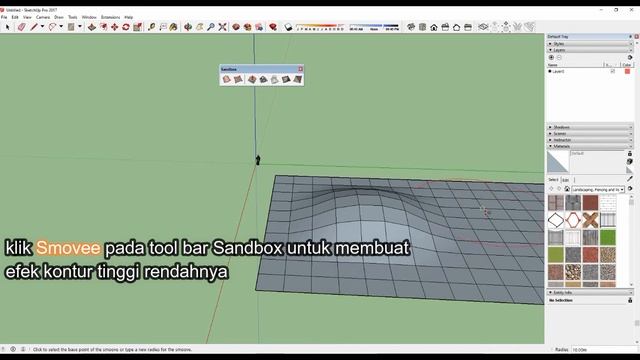This screenshot has width=640, height=360.
Task: Choose Add Detail tool in Sandbox
Action: point(286,79)
